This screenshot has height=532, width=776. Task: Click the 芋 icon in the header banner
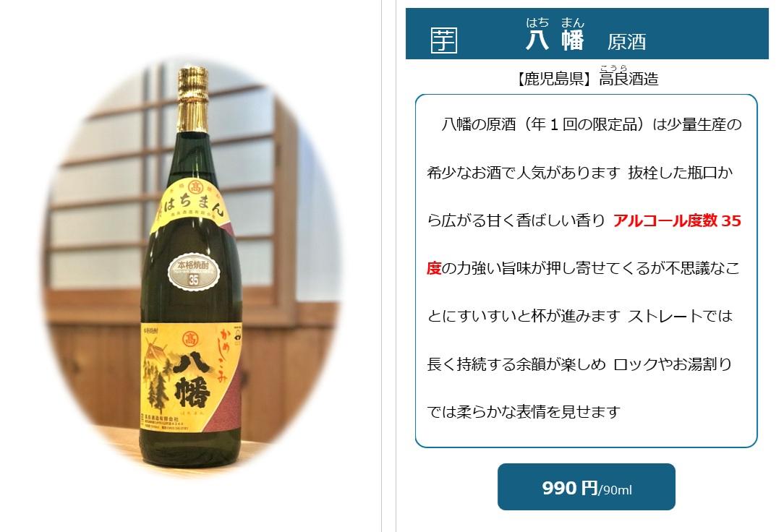tap(443, 40)
